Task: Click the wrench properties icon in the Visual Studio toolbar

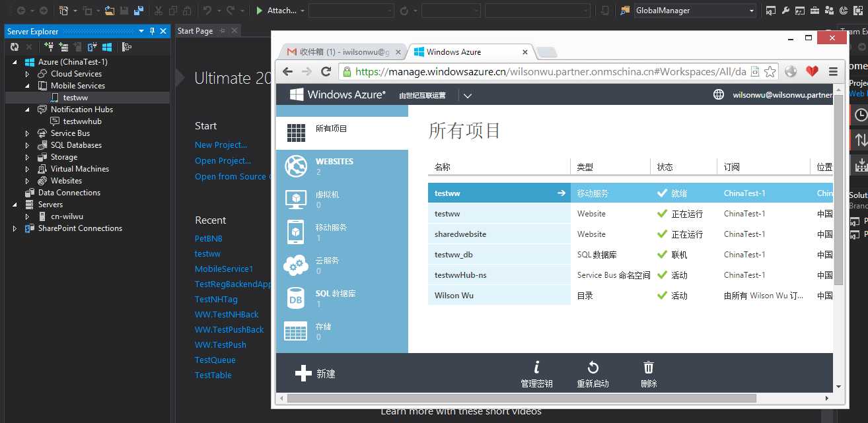Action: (x=785, y=11)
